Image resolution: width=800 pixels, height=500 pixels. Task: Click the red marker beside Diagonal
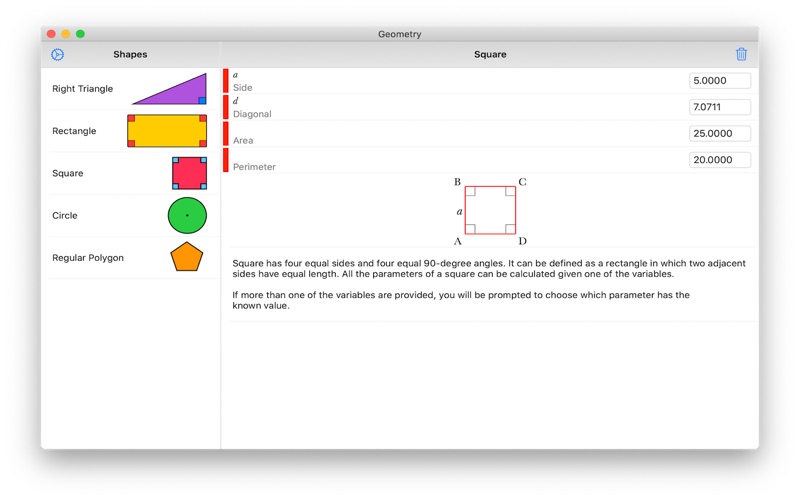pos(226,107)
